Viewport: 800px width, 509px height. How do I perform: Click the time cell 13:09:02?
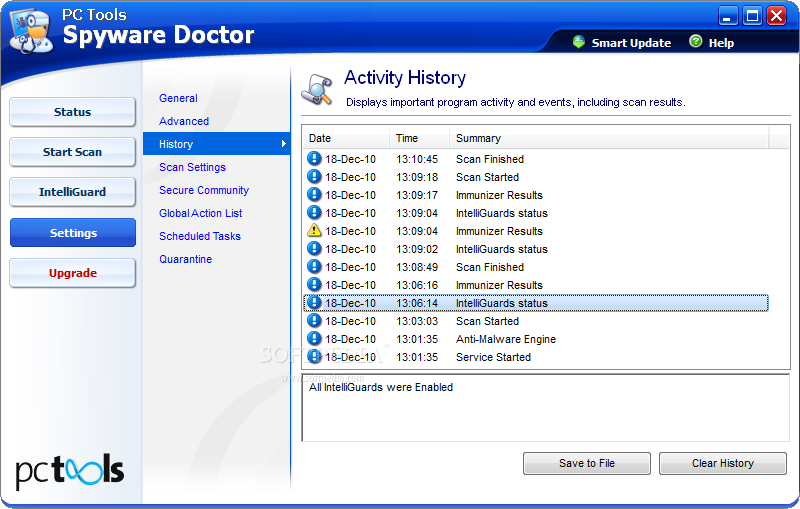coord(417,249)
